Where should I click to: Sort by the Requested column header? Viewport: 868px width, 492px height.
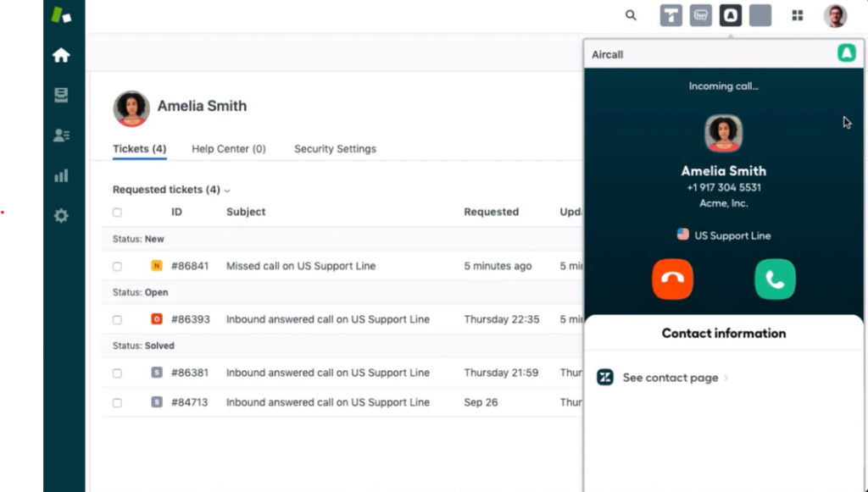pyautogui.click(x=491, y=212)
